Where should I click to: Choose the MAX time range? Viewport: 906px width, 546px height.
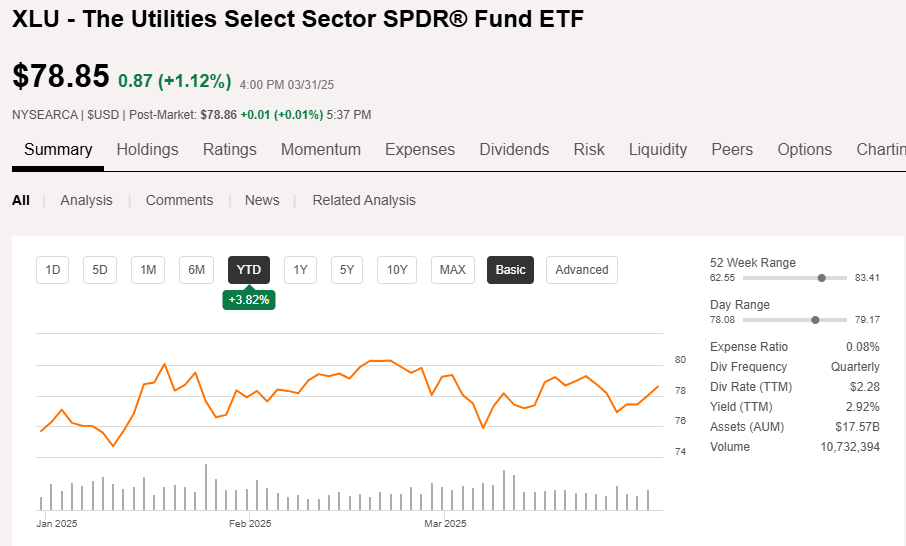453,270
